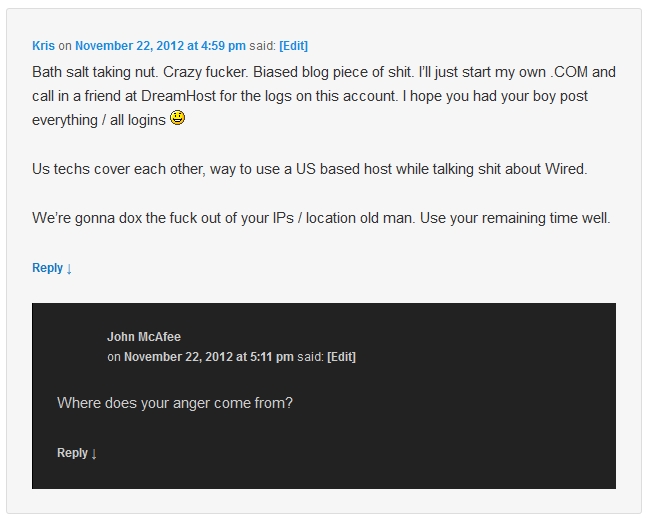Click the ".COM" text in the first paragraph
This screenshot has height=520, width=647.
point(569,72)
